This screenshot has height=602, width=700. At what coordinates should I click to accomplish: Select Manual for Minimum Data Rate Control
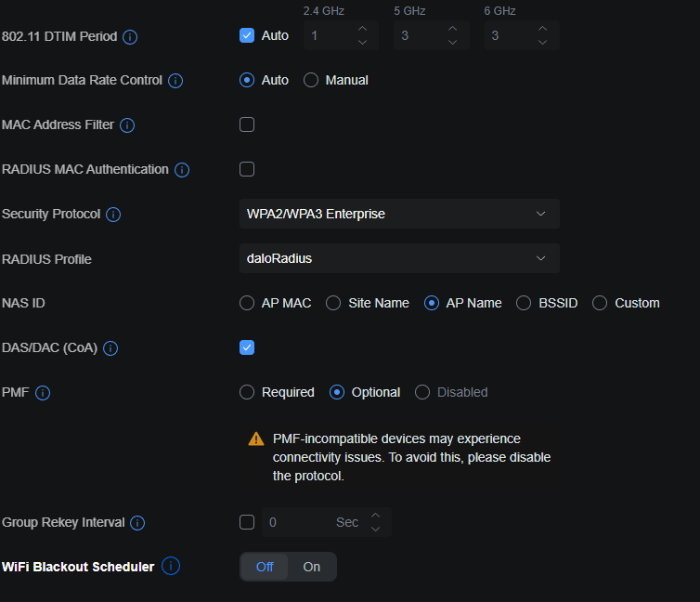tap(312, 80)
